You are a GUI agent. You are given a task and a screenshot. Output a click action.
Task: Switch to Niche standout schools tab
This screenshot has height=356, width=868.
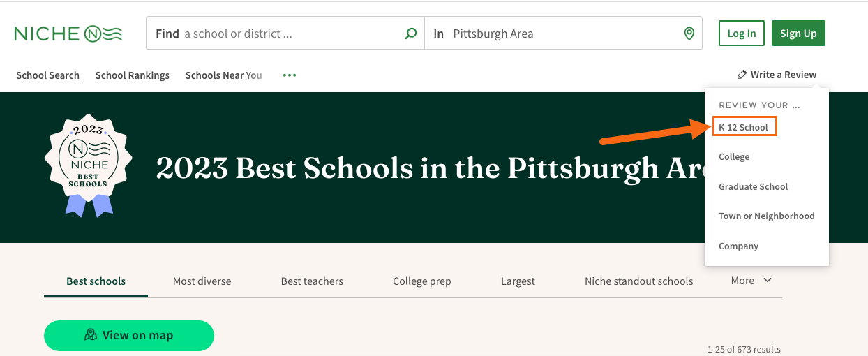pos(639,281)
